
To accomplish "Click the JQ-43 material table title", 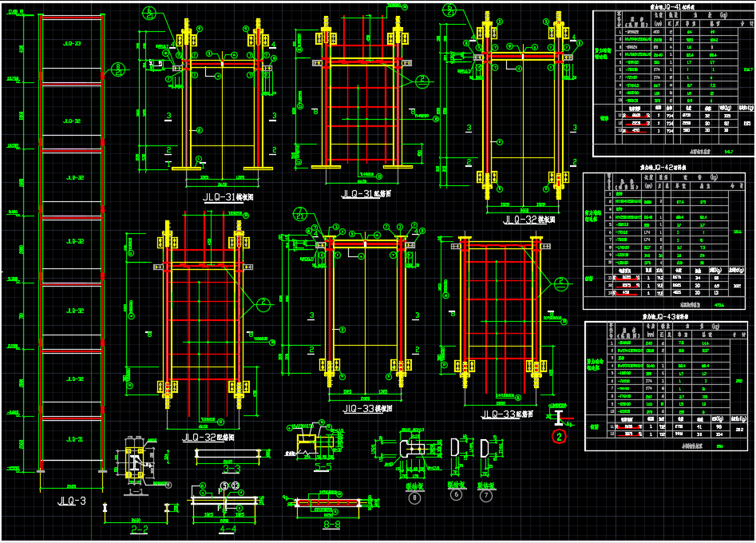I will click(x=667, y=316).
